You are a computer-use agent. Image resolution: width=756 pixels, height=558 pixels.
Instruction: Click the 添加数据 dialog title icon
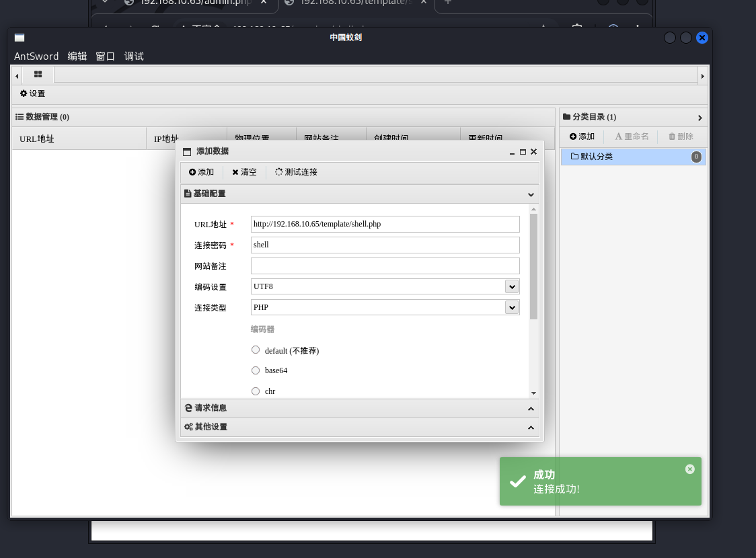coord(187,152)
